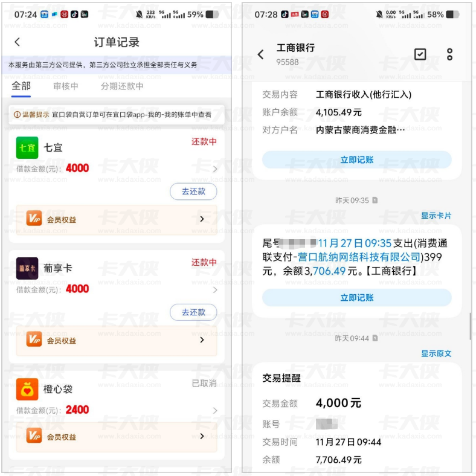Tap the info icon beside 温馨提示
This screenshot has height=476, width=476.
coord(18,115)
